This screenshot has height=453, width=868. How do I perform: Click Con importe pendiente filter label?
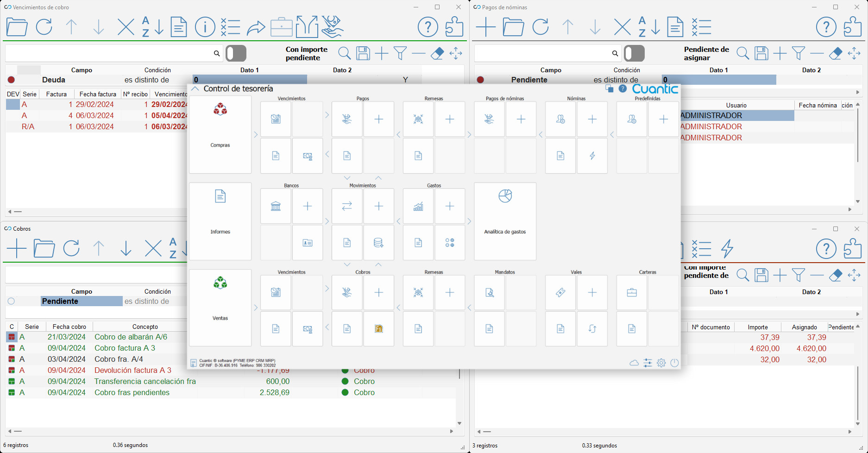[x=307, y=53]
